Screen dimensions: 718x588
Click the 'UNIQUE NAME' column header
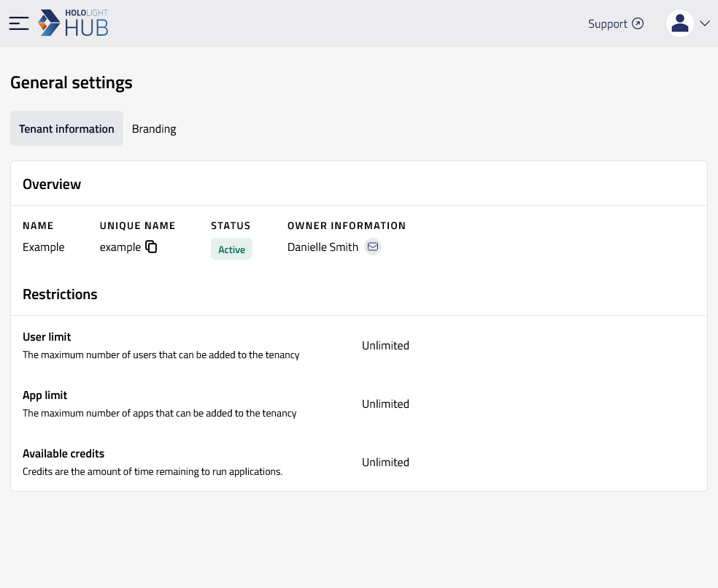pyautogui.click(x=137, y=225)
